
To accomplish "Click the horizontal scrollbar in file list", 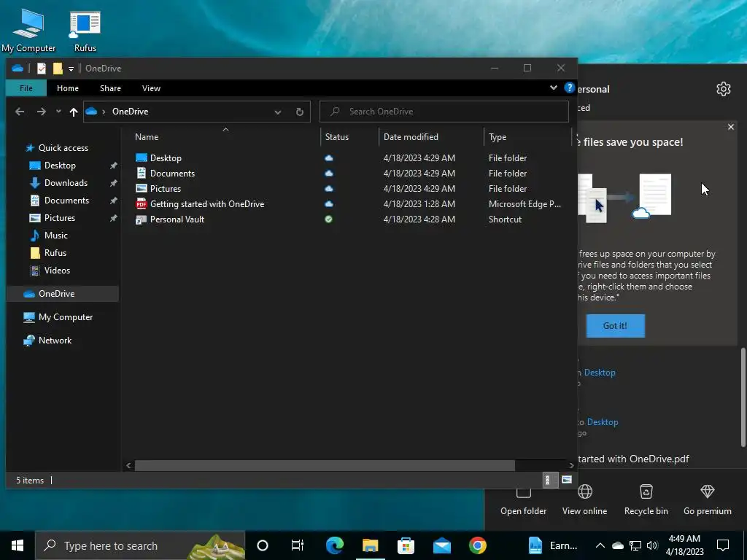I will [x=325, y=466].
